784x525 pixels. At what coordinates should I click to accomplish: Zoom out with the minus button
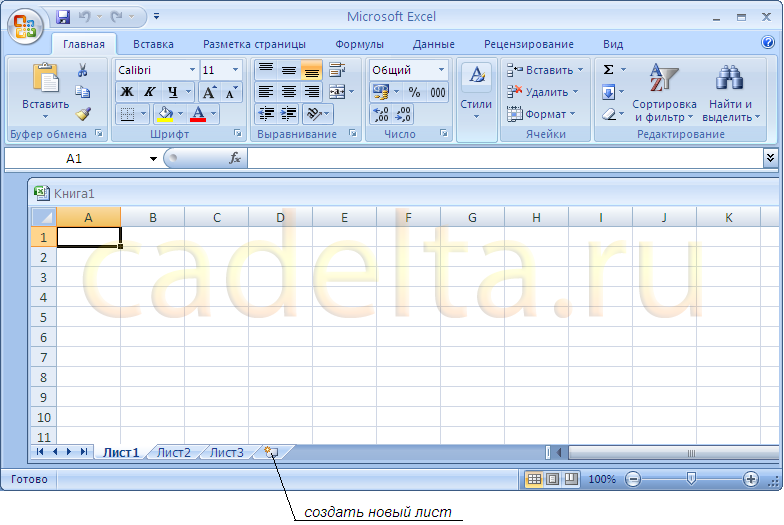[x=633, y=479]
